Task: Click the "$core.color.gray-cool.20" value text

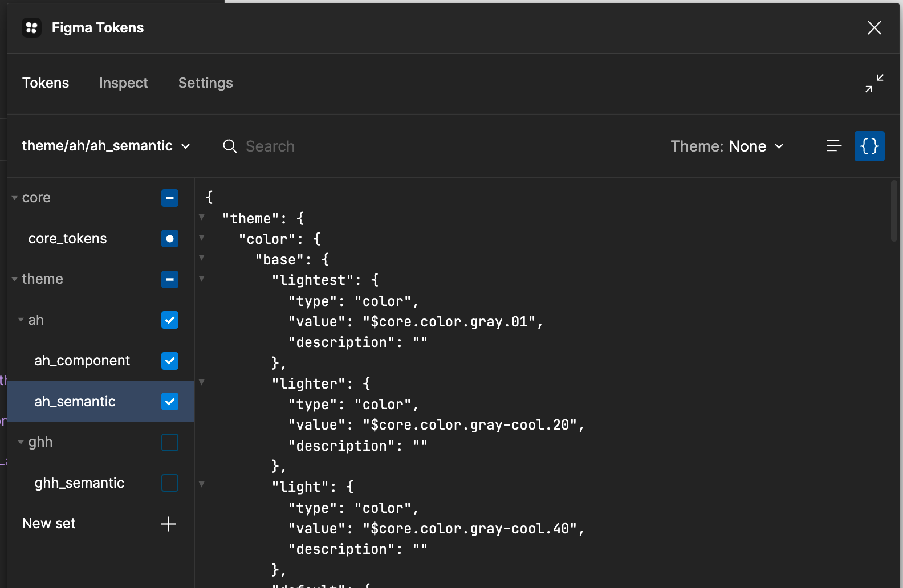Action: (470, 425)
